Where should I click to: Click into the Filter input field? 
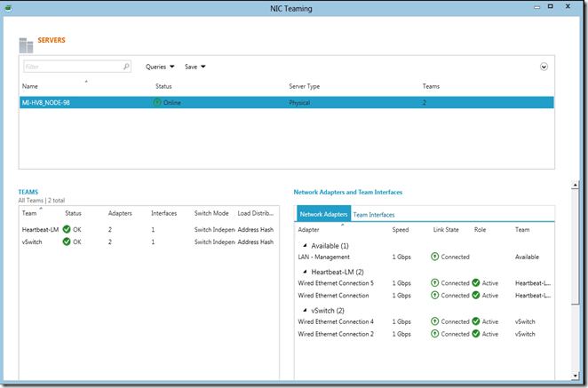tap(71, 67)
